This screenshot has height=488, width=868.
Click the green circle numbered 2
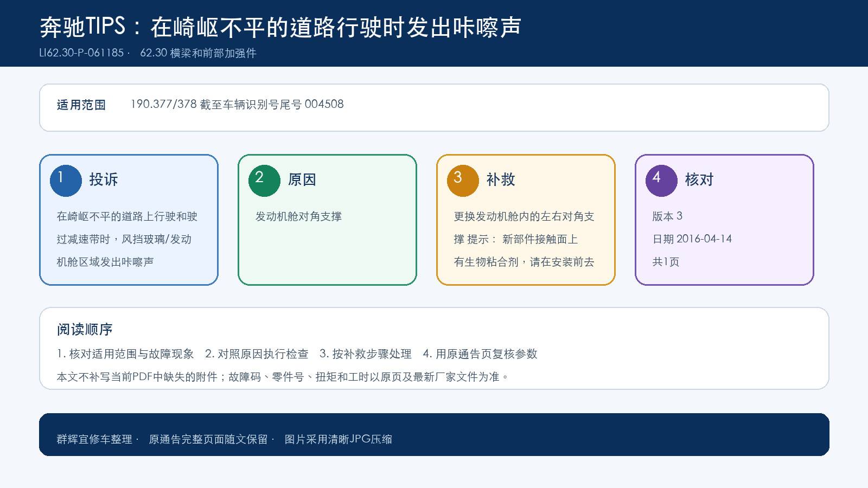[264, 181]
